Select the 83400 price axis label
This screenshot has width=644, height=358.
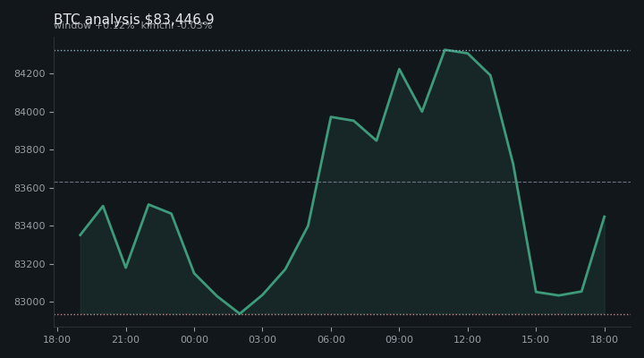click(x=30, y=226)
